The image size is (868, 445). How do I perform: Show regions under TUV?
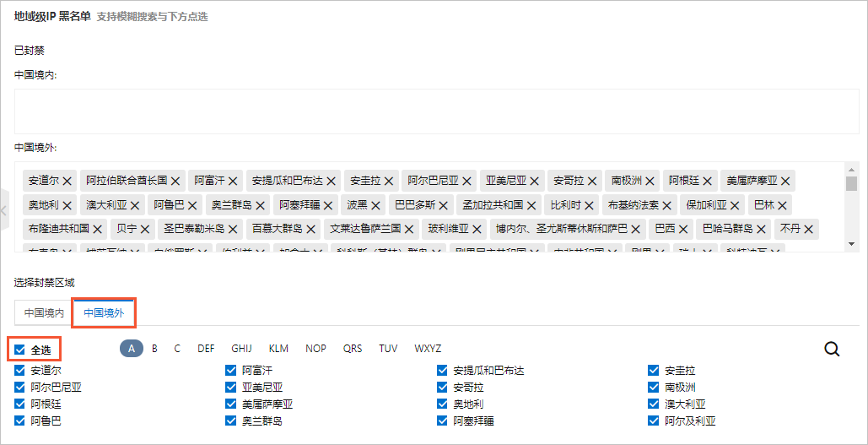click(x=388, y=349)
